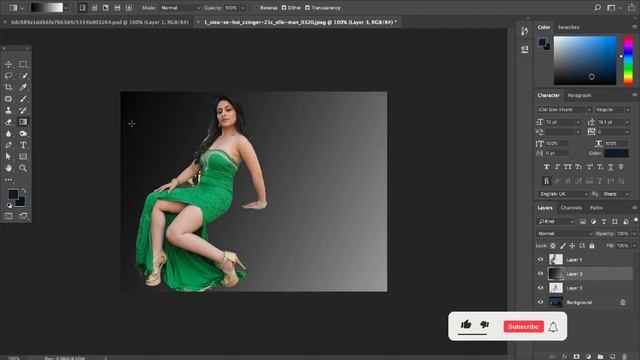Screen dimensions: 640x360
Task: Open the gradient Mode dropdown
Action: 180,8
